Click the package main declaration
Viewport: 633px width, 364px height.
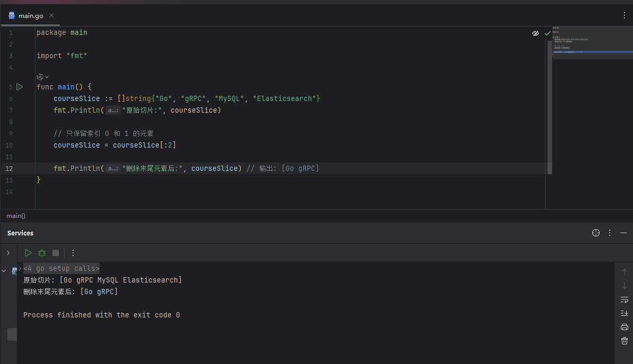click(62, 32)
